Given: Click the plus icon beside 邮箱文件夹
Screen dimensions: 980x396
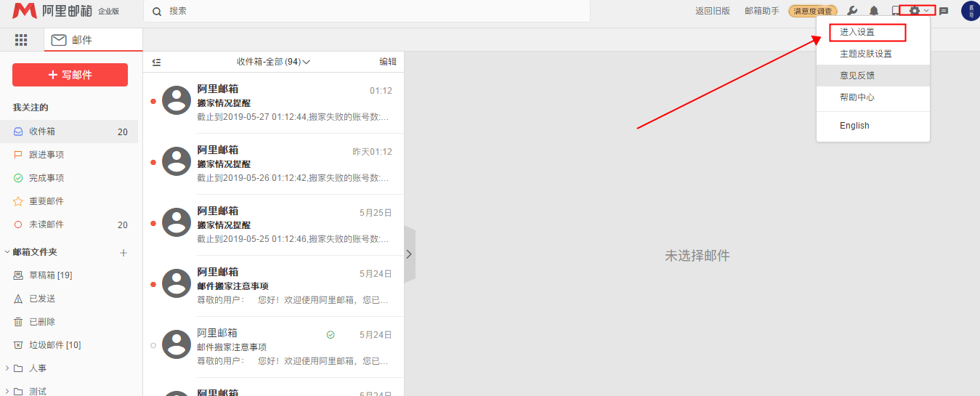Looking at the screenshot, I should (123, 253).
